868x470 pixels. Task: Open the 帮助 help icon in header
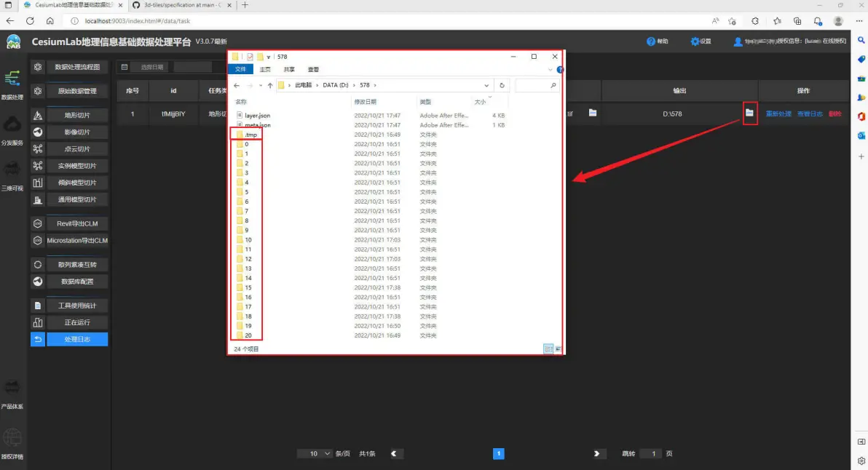650,41
